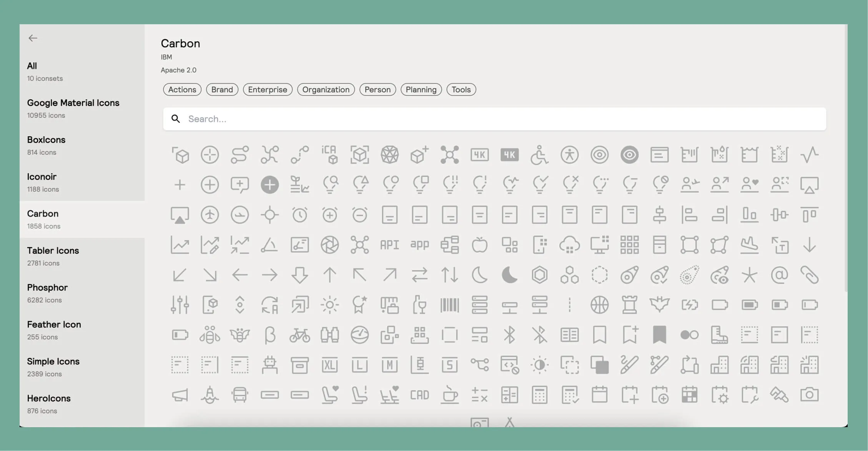This screenshot has height=451, width=868.
Task: Open the Phosphor icon collection
Action: pyautogui.click(x=47, y=287)
